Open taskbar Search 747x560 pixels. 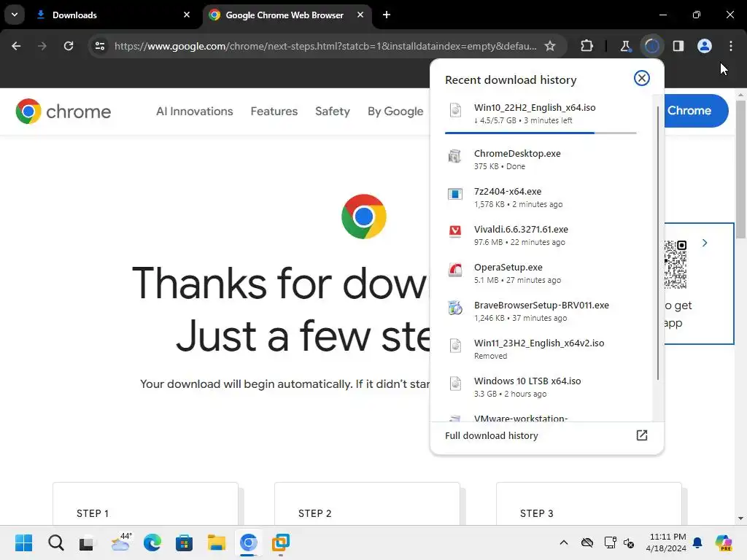(x=55, y=542)
